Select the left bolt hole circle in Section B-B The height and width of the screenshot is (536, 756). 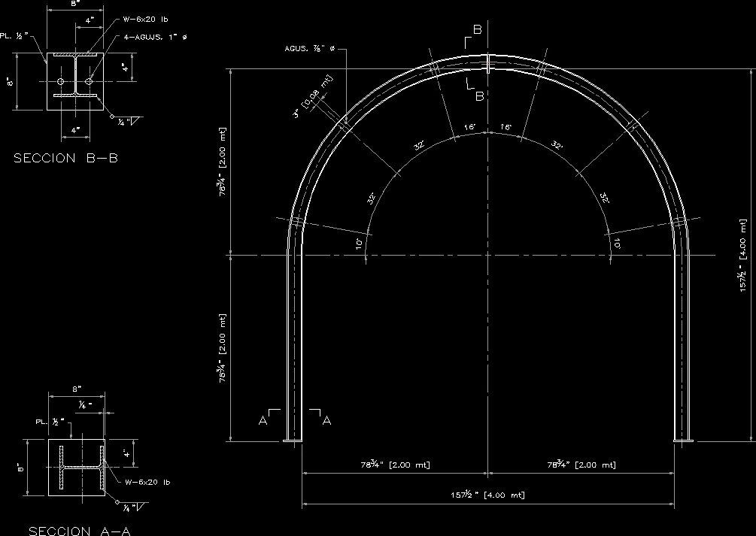(62, 81)
